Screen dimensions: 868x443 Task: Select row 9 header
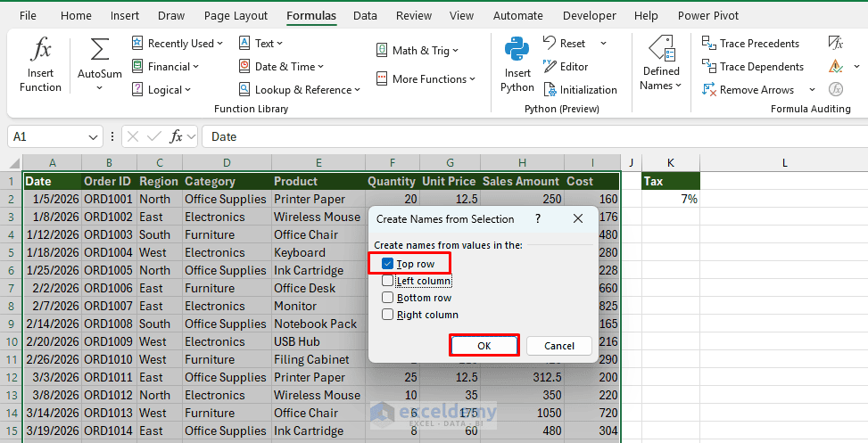[x=11, y=324]
